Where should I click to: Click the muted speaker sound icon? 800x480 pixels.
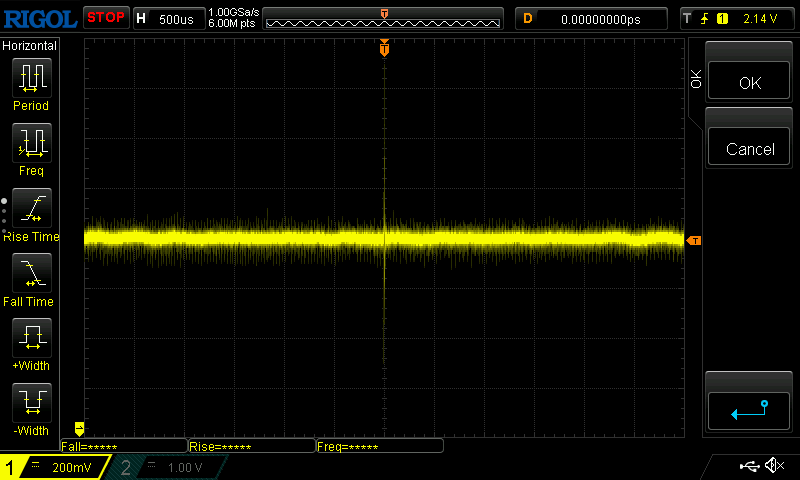(774, 465)
